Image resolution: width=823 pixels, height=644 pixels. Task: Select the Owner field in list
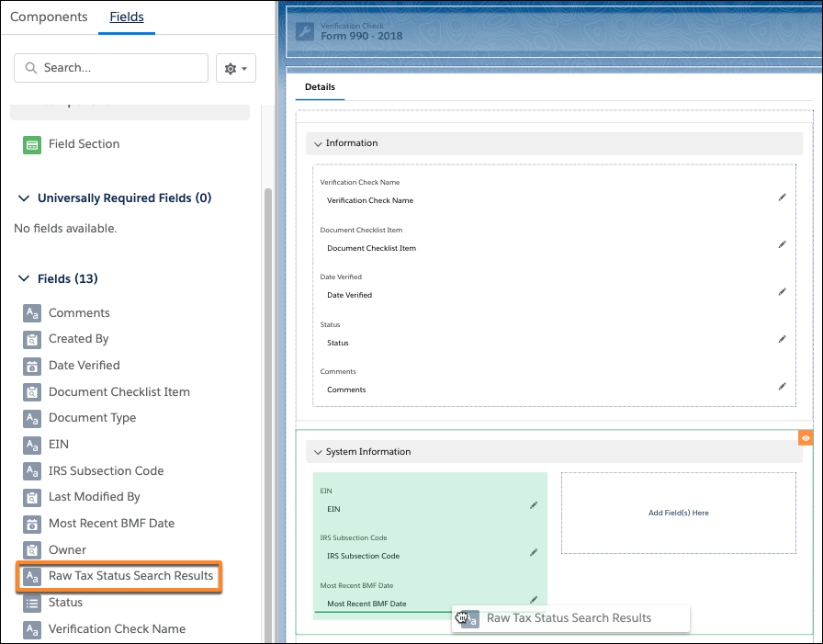(x=67, y=549)
